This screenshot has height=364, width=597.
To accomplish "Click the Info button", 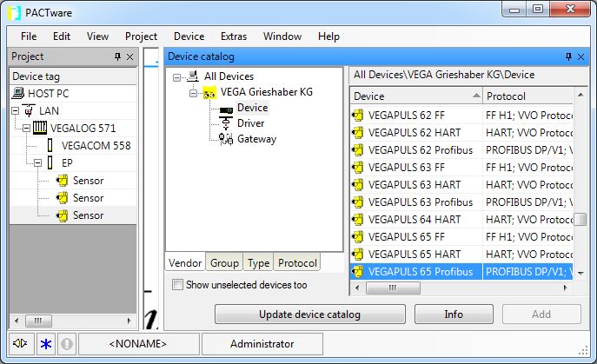I will pyautogui.click(x=454, y=314).
